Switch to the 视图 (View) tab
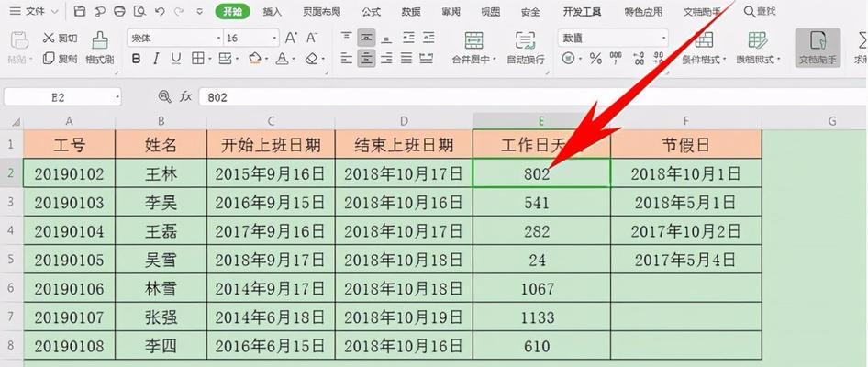 click(x=491, y=11)
